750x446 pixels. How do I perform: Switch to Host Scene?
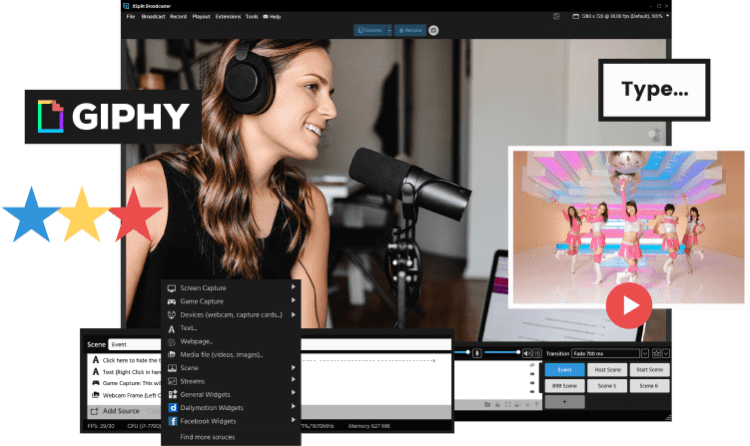[607, 369]
